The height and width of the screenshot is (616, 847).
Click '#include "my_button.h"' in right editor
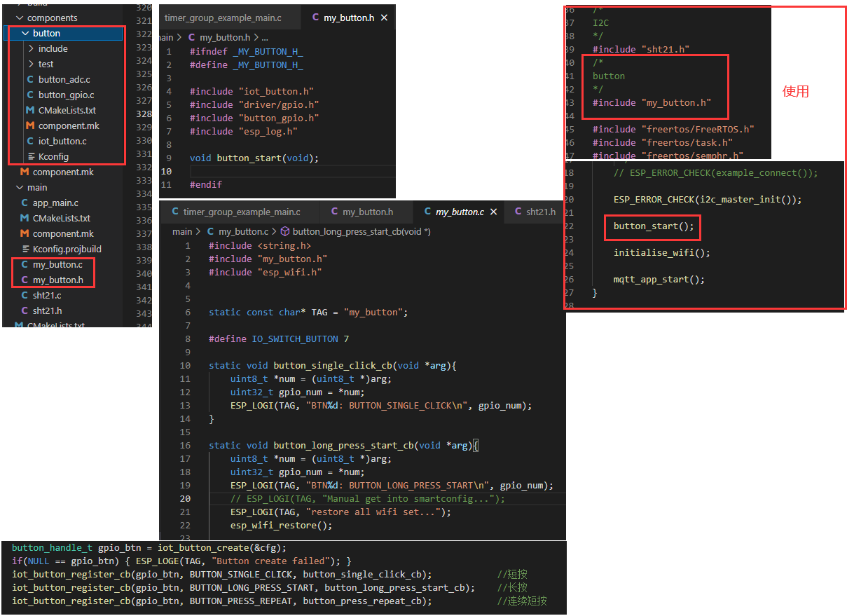click(652, 102)
